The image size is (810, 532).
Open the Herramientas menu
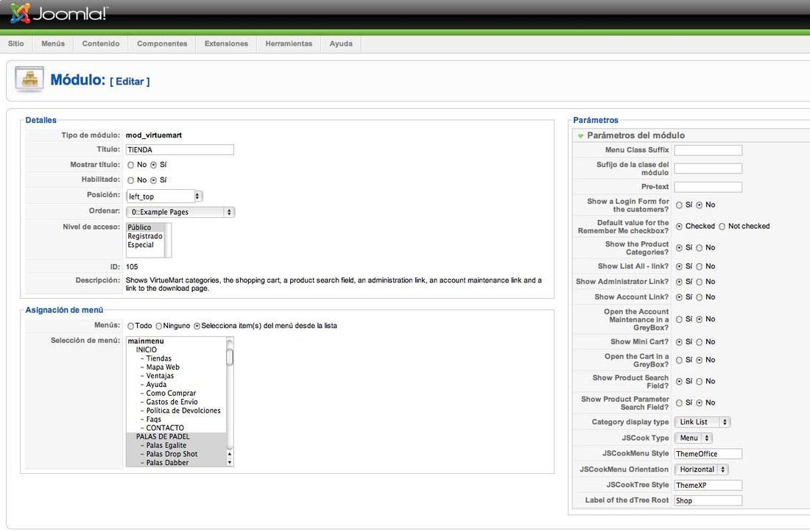(x=289, y=43)
